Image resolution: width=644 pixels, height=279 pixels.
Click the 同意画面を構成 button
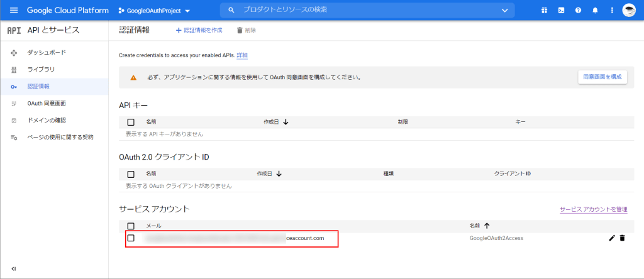pyautogui.click(x=602, y=77)
